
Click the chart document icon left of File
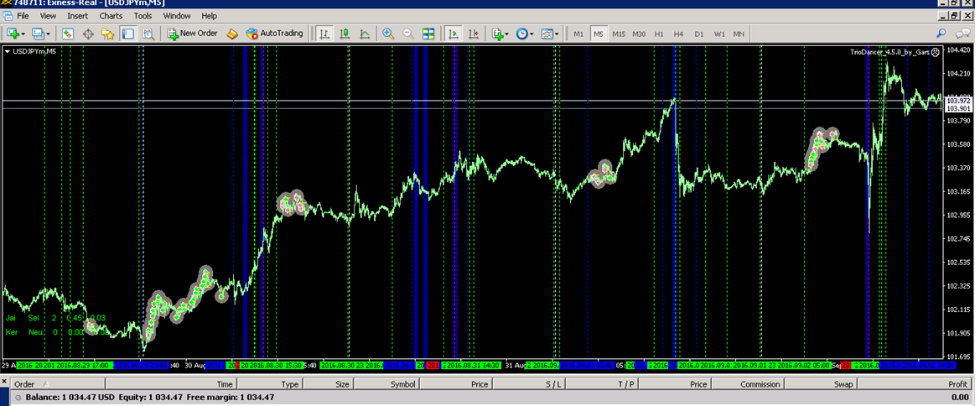point(7,16)
